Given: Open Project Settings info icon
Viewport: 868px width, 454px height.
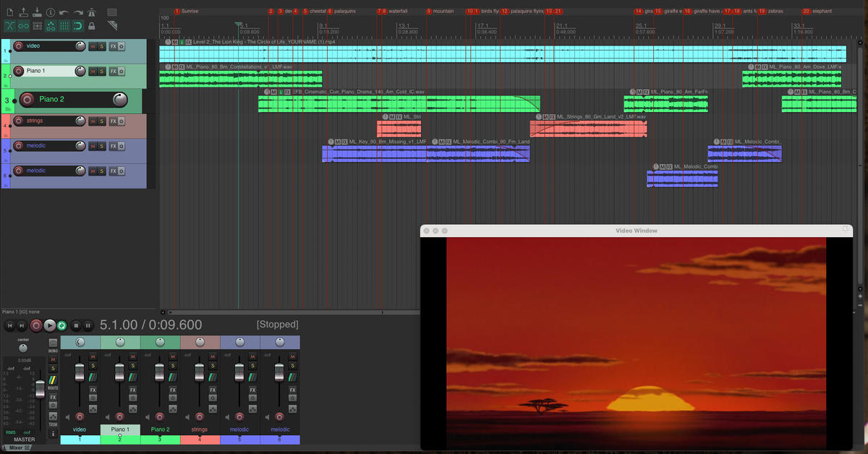Looking at the screenshot, I should coord(51,12).
